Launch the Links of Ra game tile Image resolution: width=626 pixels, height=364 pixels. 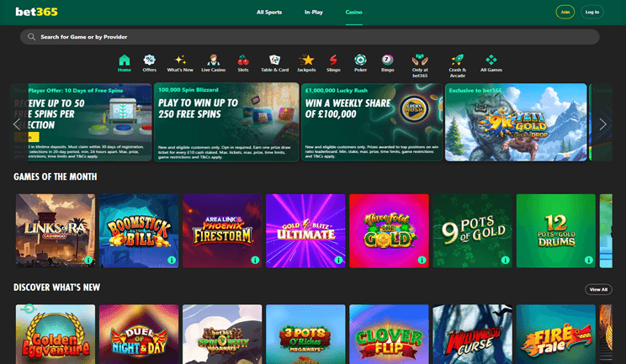(x=56, y=231)
